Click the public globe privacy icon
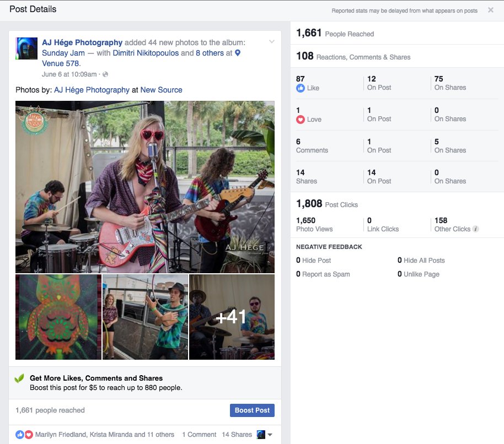The image size is (504, 444). [105, 74]
